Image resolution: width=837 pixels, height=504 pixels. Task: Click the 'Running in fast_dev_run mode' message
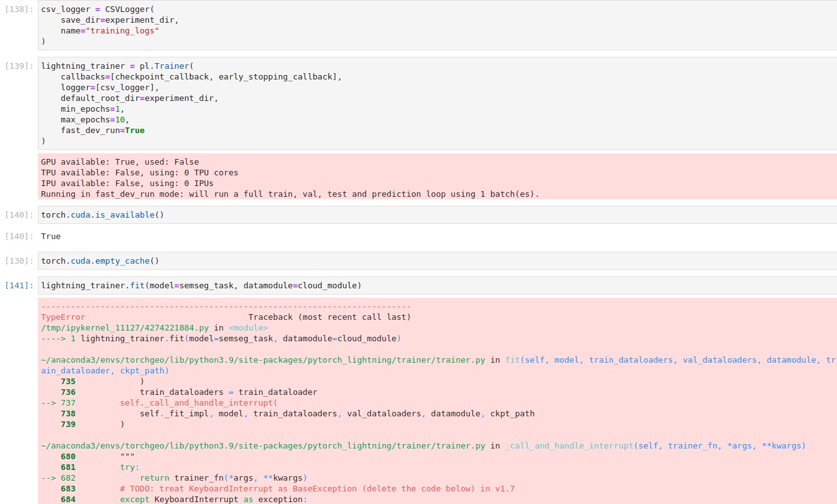[x=290, y=194]
